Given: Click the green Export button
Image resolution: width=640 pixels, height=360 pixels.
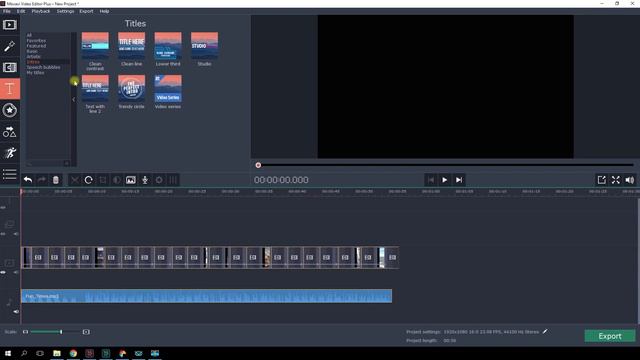Looking at the screenshot, I should (x=610, y=336).
